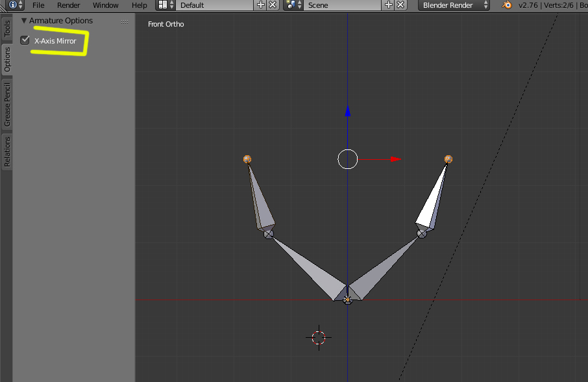588x382 pixels.
Task: Open the Render menu
Action: [x=68, y=5]
